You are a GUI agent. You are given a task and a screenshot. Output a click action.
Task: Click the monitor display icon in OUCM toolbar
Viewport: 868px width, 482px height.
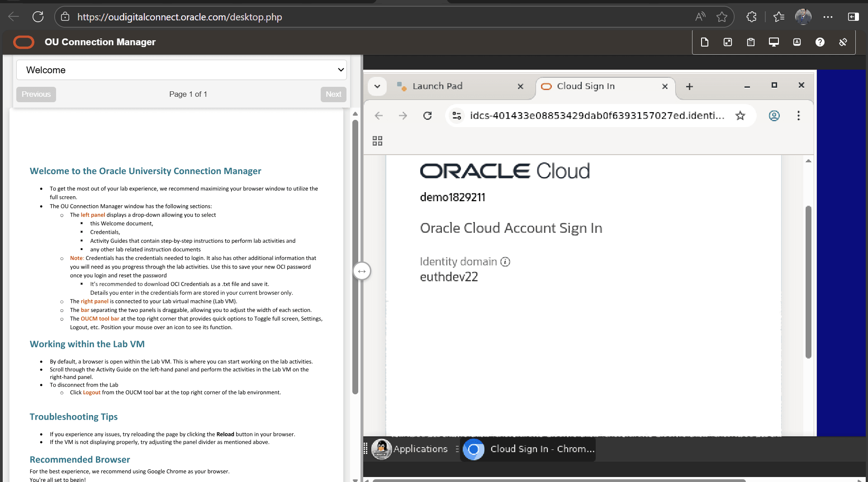pyautogui.click(x=773, y=42)
